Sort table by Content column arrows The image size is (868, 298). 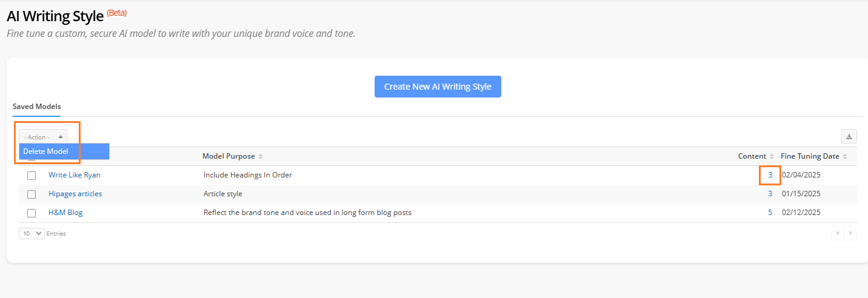click(x=772, y=156)
